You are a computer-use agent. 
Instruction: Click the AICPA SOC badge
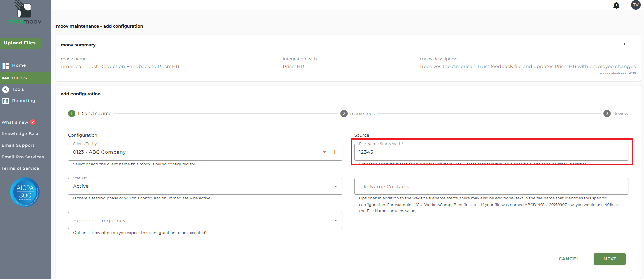(x=25, y=192)
